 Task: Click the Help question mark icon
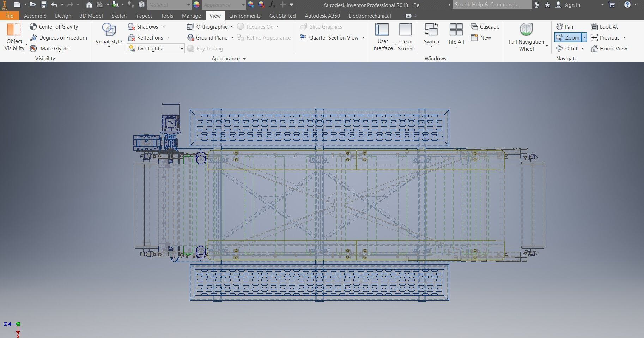tap(627, 5)
